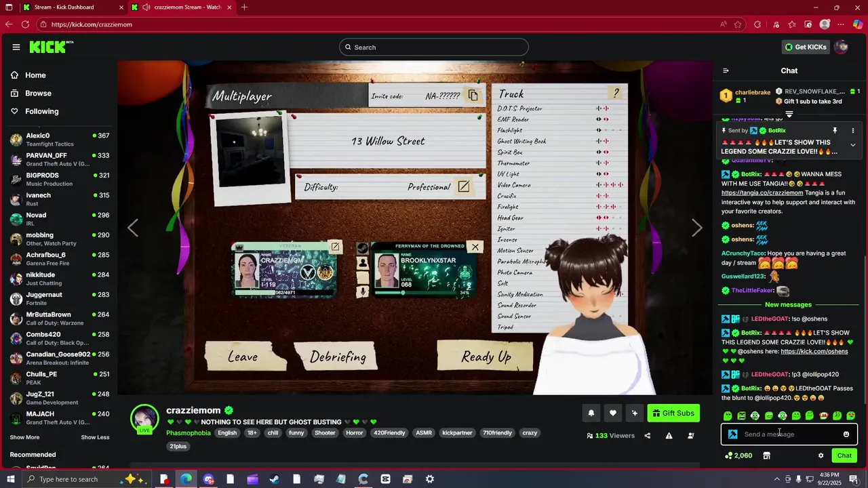Click the kick.com/oshens link in chat

pos(814,352)
